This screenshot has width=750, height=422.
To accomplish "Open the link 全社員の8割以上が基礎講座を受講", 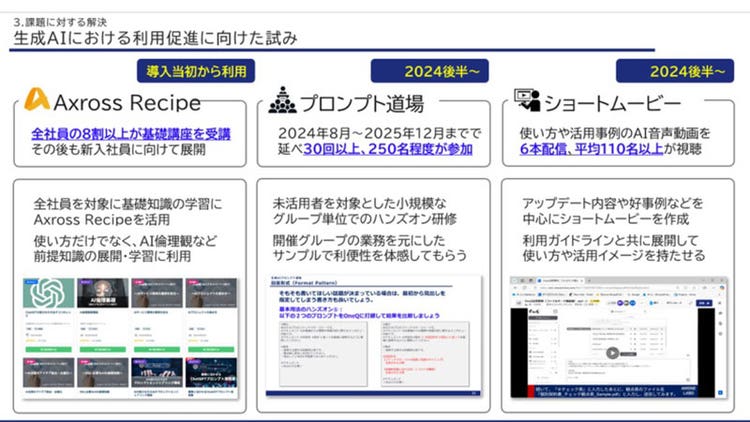I will (x=131, y=134).
